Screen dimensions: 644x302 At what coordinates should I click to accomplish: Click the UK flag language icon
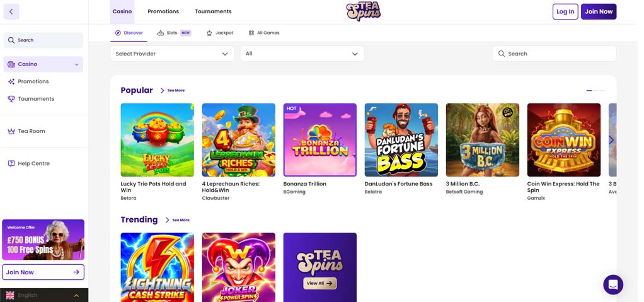click(x=10, y=295)
